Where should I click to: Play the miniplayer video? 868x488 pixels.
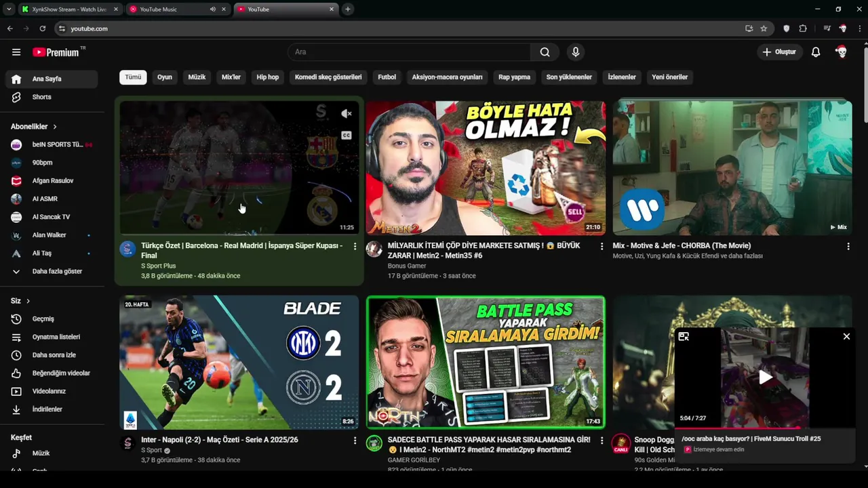(x=765, y=378)
